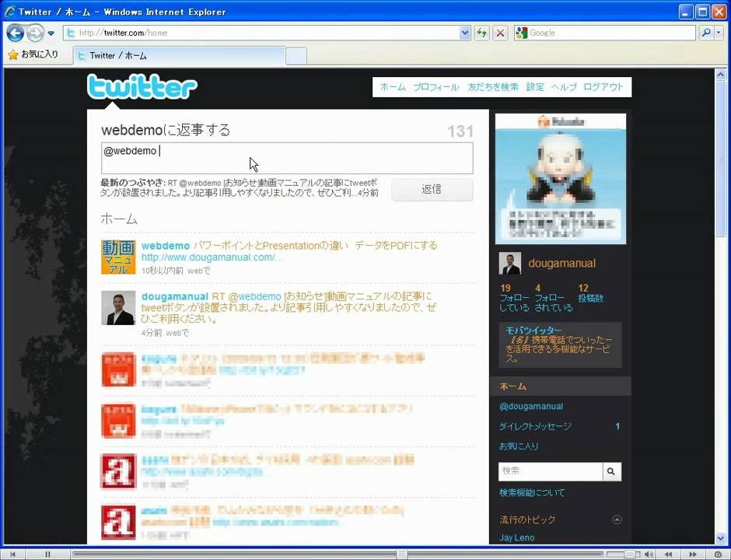
Task: Open recent pages dropdown next to forward
Action: 51,33
